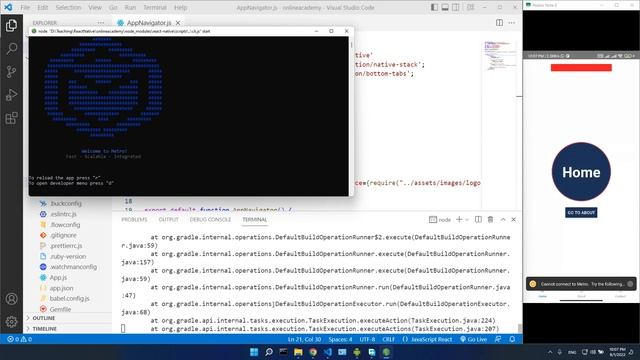Image resolution: width=640 pixels, height=360 pixels.
Task: Click the Explorer panel more actions ellipsis
Action: pos(101,23)
